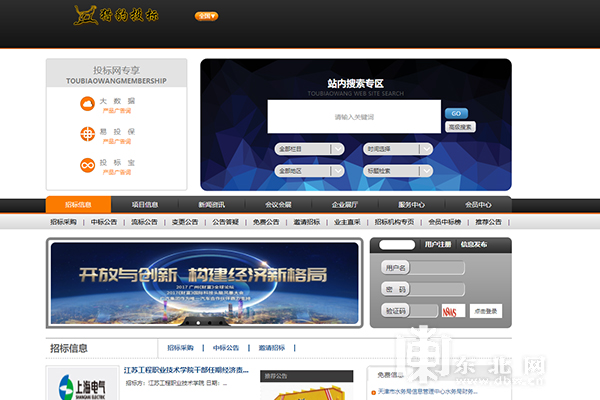Expand the 标题检索 dropdown
The image size is (600, 400).
point(398,171)
